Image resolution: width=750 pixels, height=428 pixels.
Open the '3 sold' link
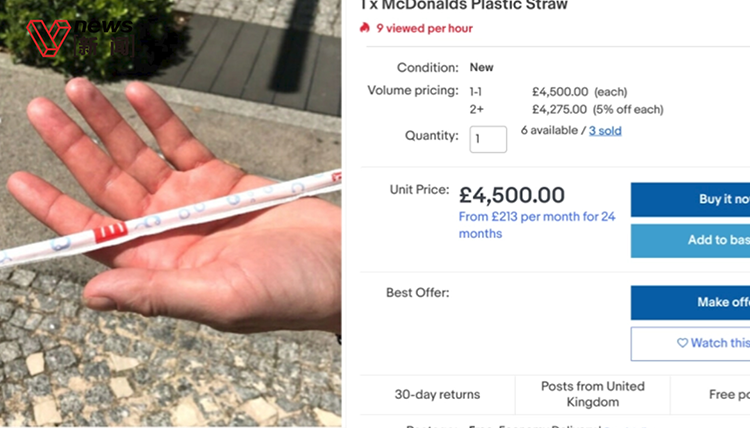pyautogui.click(x=605, y=131)
